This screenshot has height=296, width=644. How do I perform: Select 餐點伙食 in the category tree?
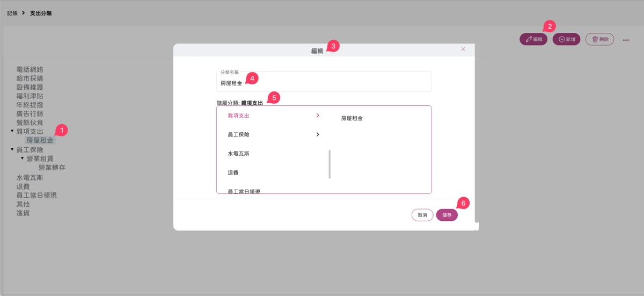click(x=30, y=122)
